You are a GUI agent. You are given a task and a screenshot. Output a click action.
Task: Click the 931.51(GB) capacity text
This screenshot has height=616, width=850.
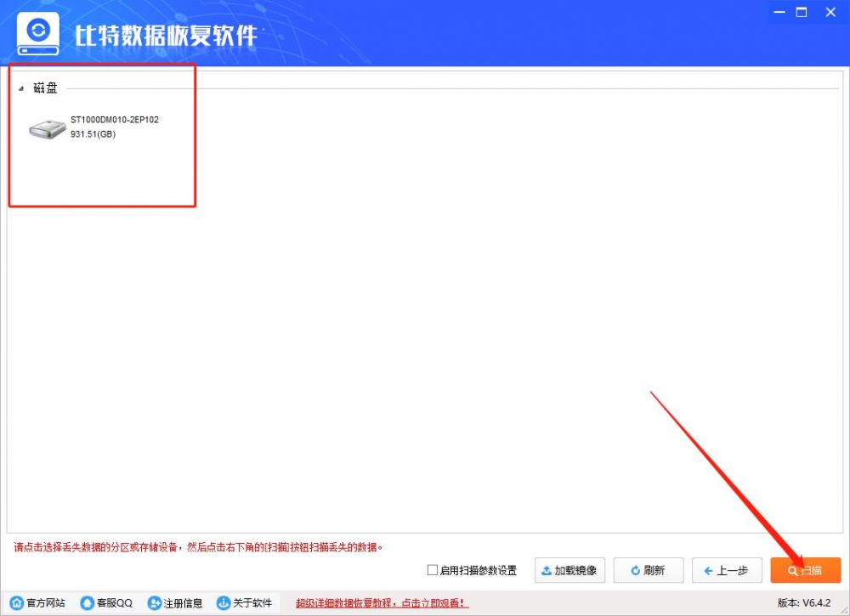(93, 133)
